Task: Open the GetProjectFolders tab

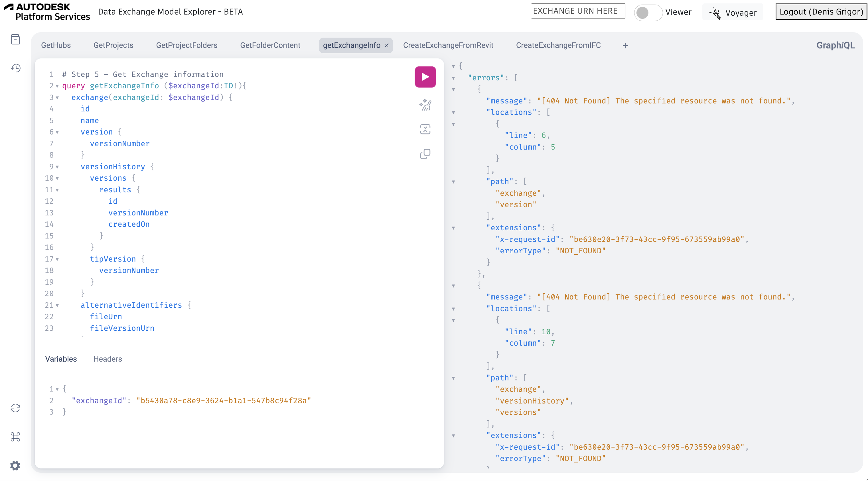Action: [187, 45]
